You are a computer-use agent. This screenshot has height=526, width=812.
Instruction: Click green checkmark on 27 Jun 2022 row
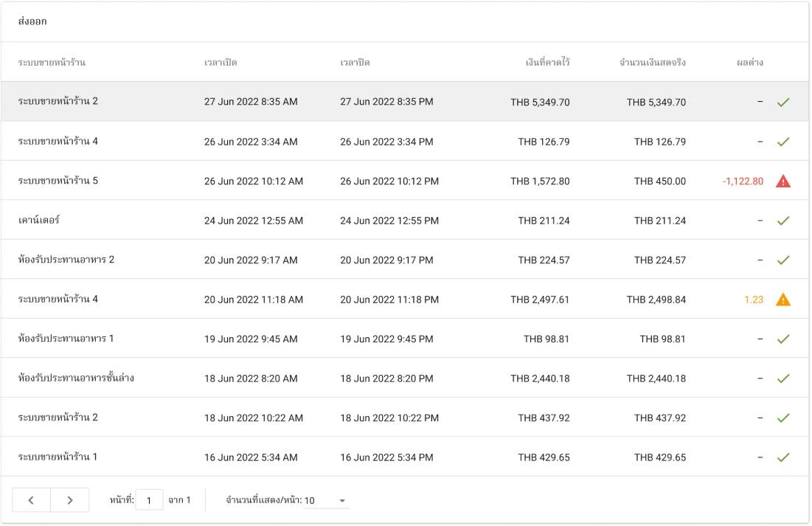(782, 103)
